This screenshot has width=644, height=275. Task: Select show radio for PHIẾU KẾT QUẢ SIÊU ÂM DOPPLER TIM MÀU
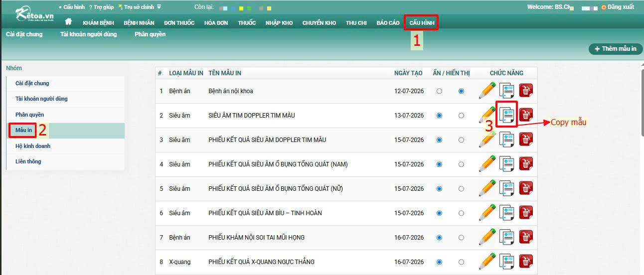tap(461, 140)
